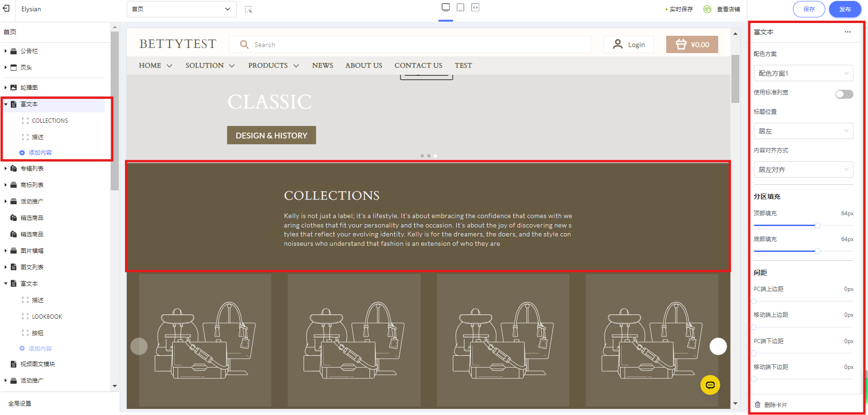This screenshot has width=868, height=415.
Task: Switch to mobile preview device icon
Action: tap(461, 8)
